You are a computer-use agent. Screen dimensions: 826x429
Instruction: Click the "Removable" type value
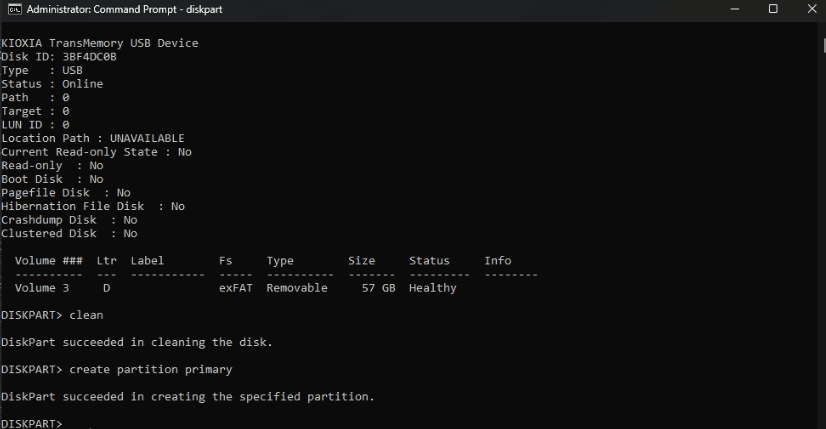(x=297, y=288)
